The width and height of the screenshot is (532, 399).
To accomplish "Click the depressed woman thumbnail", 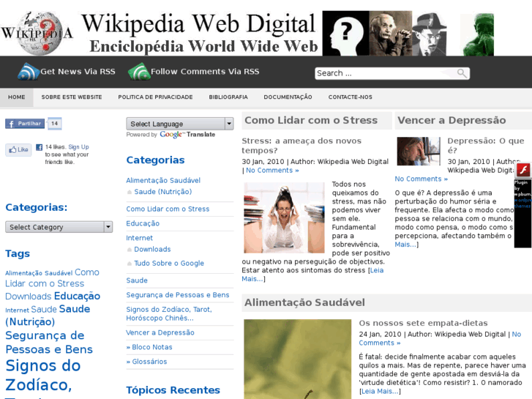I will point(419,151).
